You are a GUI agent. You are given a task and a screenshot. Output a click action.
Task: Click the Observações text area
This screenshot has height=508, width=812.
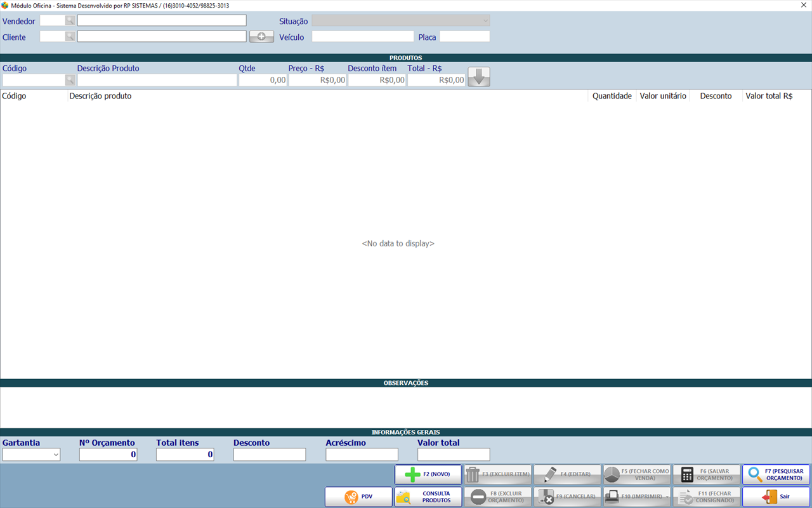click(x=406, y=407)
